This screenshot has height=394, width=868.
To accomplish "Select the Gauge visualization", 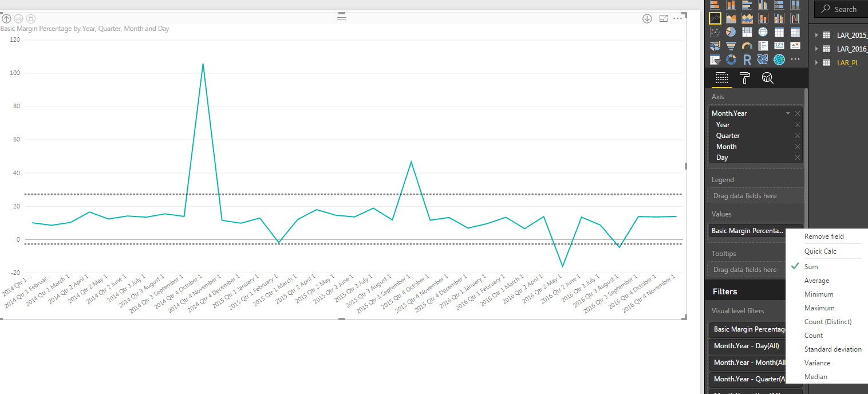I will click(747, 46).
